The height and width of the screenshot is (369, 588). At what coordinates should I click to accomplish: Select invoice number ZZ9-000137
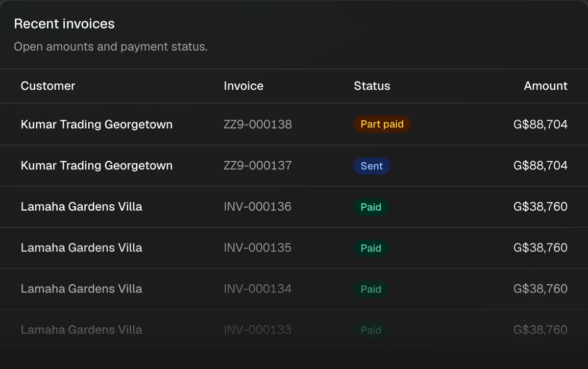click(258, 166)
